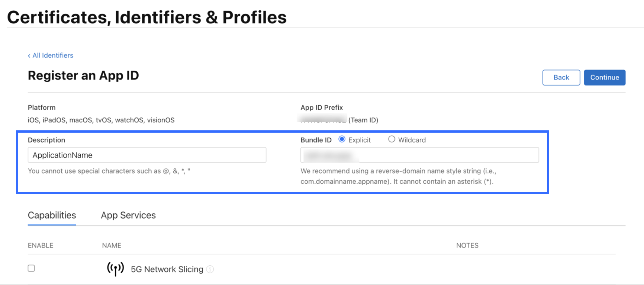This screenshot has height=285, width=644.
Task: Click into the Bundle ID input field
Action: tap(420, 155)
